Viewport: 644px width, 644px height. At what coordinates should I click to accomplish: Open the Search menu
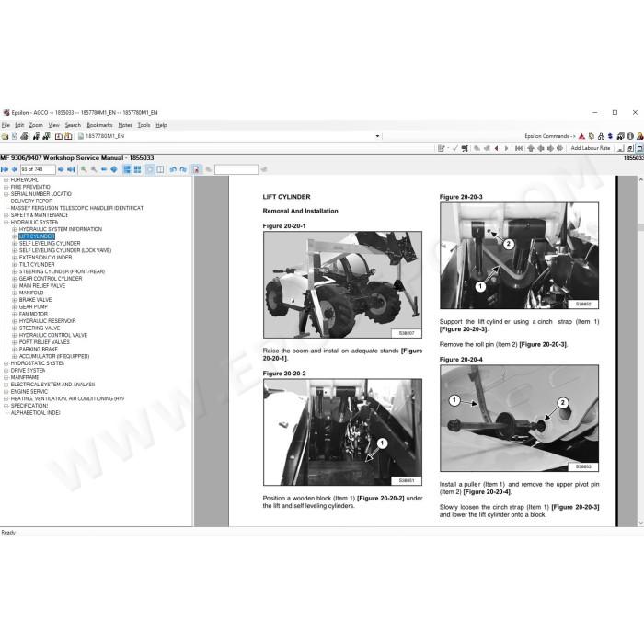[x=73, y=125]
